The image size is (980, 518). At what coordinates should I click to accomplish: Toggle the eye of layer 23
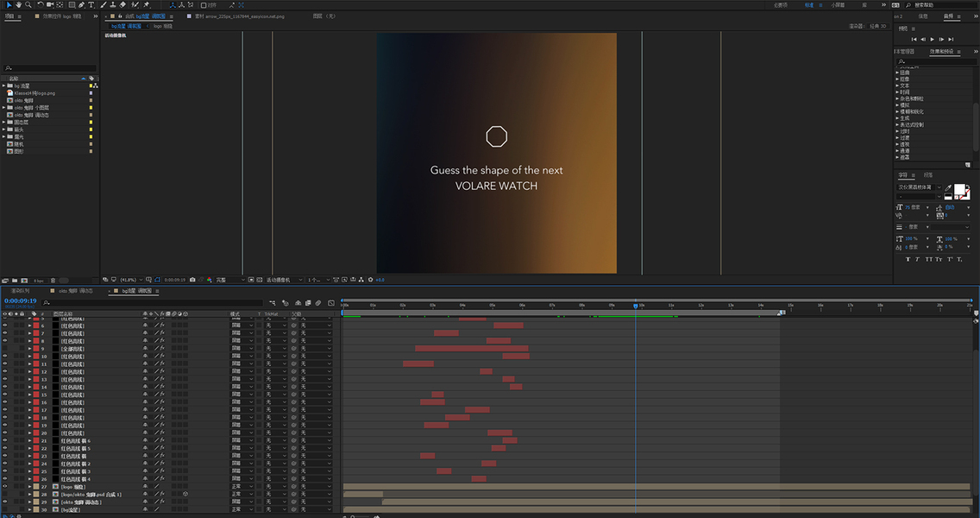coord(5,456)
